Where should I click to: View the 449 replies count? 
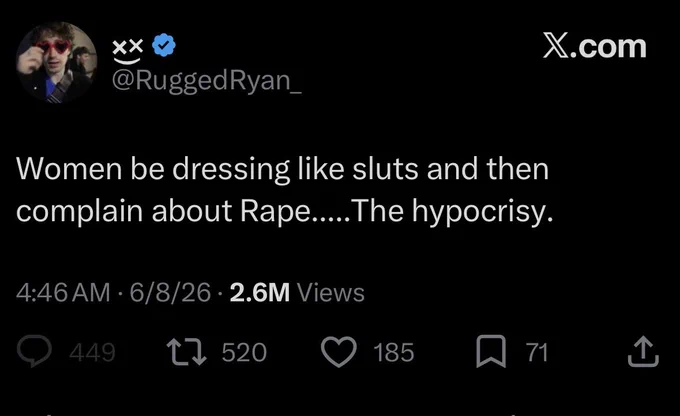pos(92,352)
